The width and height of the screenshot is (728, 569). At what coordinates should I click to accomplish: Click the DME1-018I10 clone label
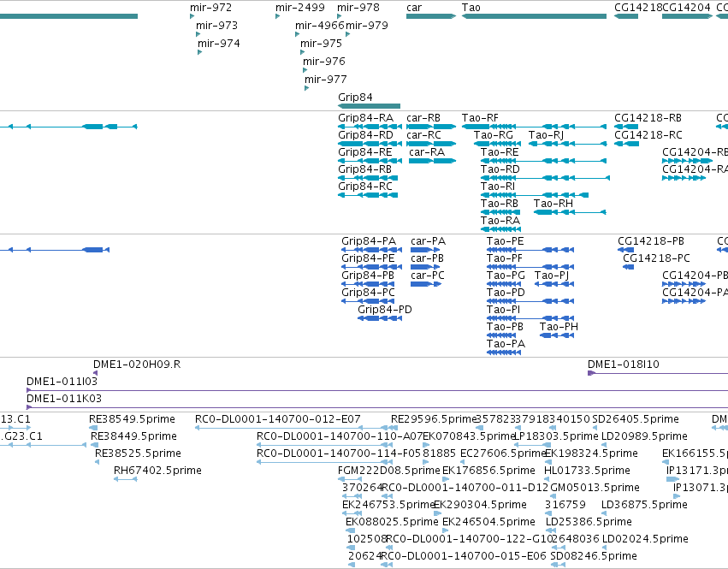(623, 365)
